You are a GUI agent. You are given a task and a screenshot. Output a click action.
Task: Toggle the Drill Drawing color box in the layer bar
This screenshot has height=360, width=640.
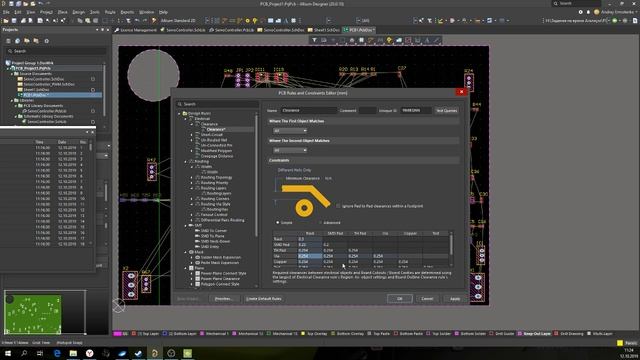[556, 333]
